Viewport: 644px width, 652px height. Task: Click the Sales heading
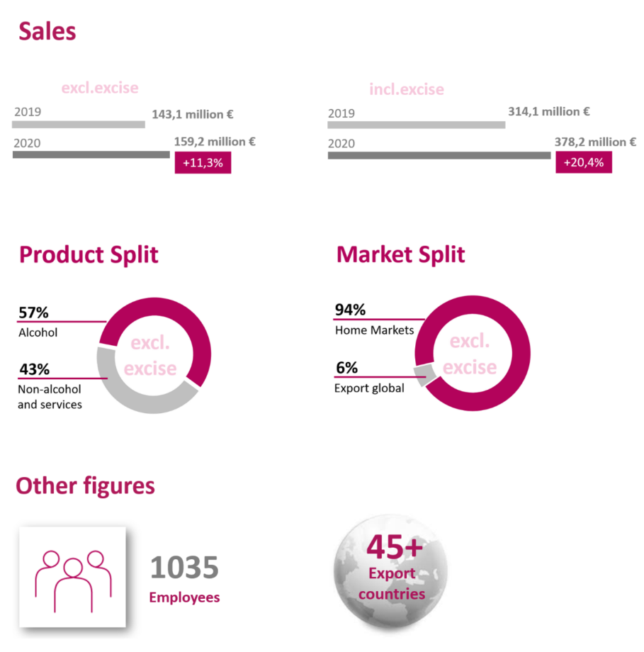(47, 32)
